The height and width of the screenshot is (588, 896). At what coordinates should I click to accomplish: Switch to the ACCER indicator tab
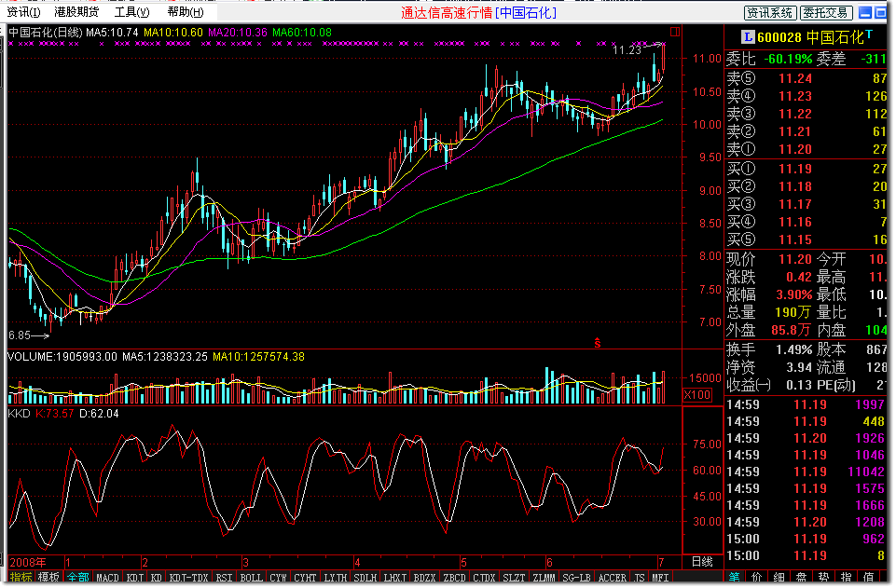(x=612, y=578)
